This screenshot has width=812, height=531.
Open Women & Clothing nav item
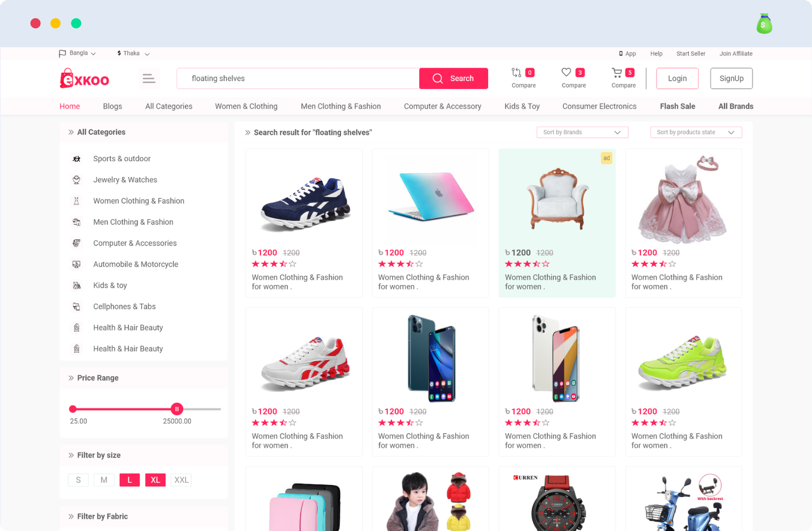[x=246, y=106]
